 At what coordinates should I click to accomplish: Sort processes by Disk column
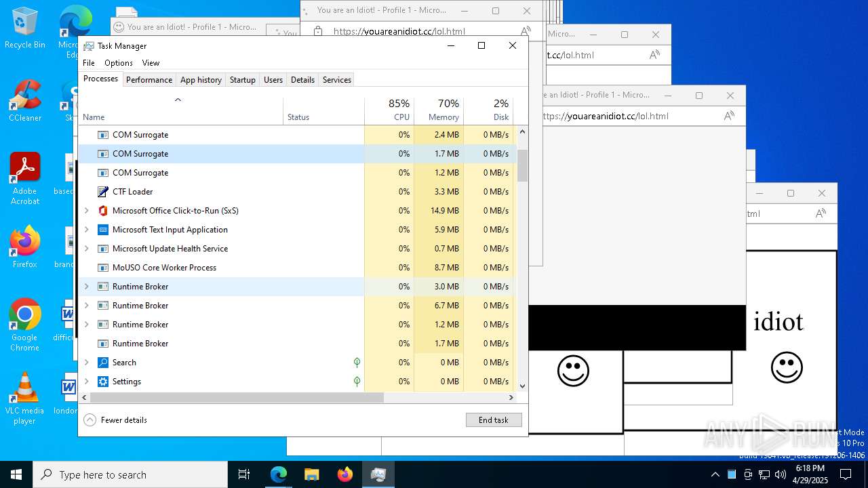488,111
